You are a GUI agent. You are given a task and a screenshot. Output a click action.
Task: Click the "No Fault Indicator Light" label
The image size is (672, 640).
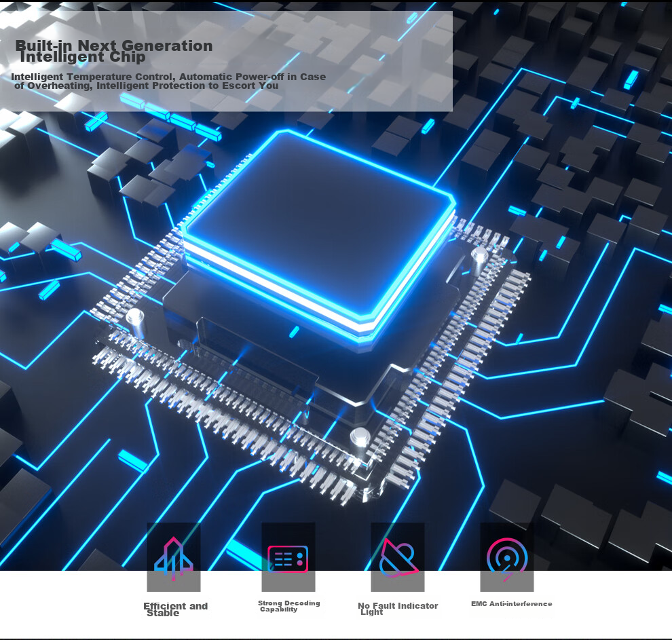coord(398,608)
